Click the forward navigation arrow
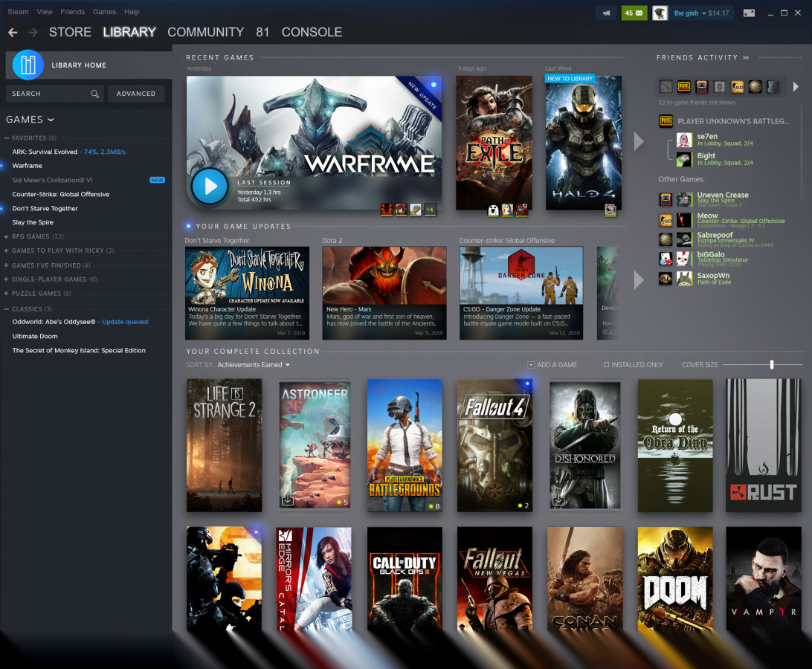 [33, 33]
